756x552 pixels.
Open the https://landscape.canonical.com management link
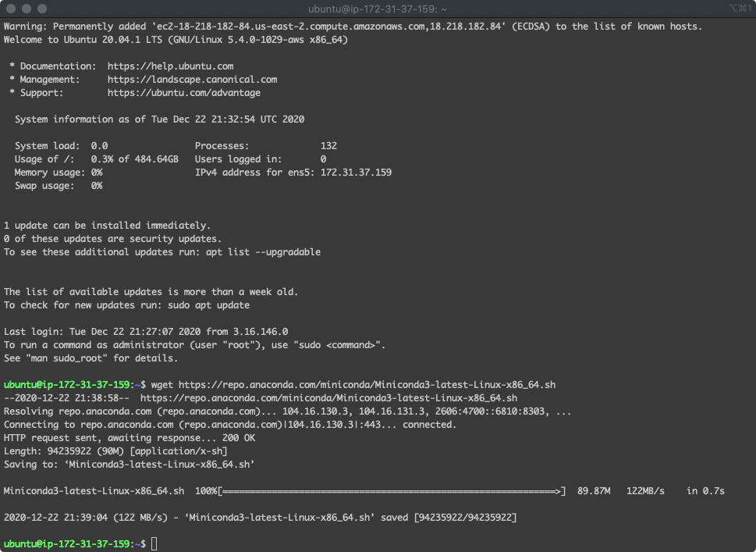click(192, 80)
